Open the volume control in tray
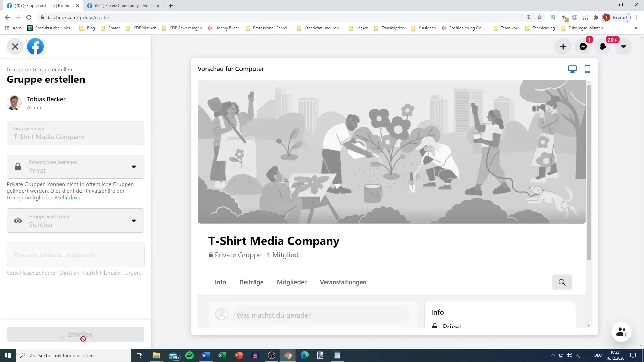Image resolution: width=644 pixels, height=362 pixels. pyautogui.click(x=569, y=355)
